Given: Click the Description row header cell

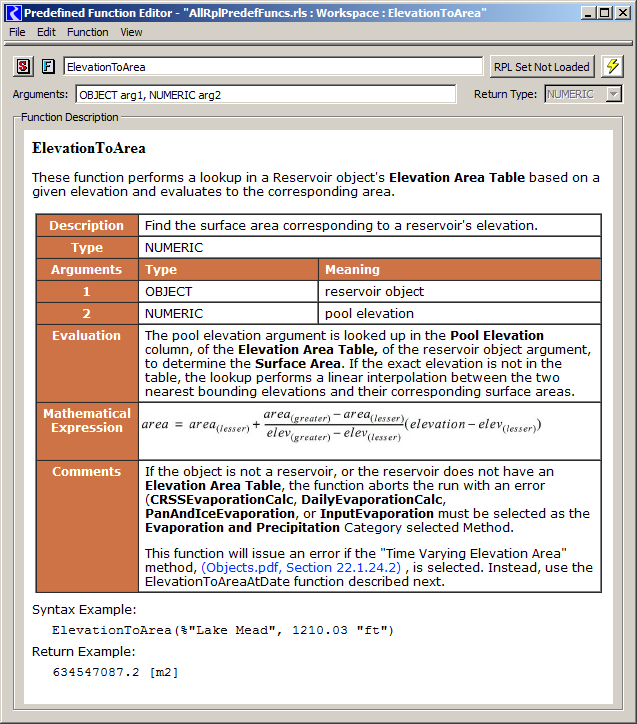Looking at the screenshot, I should 87,225.
